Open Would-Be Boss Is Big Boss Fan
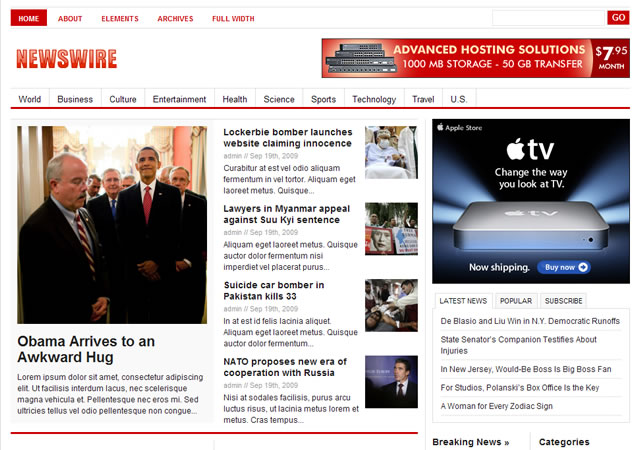This screenshot has width=640, height=450. [526, 369]
